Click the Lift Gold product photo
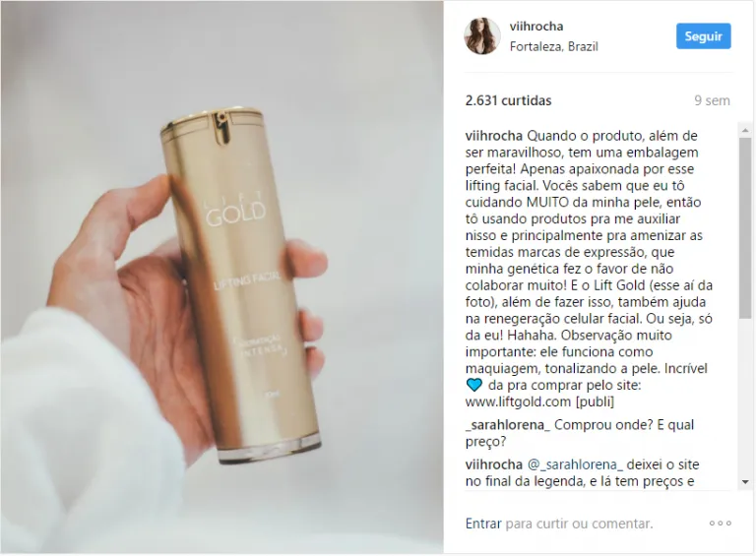 click(x=221, y=278)
